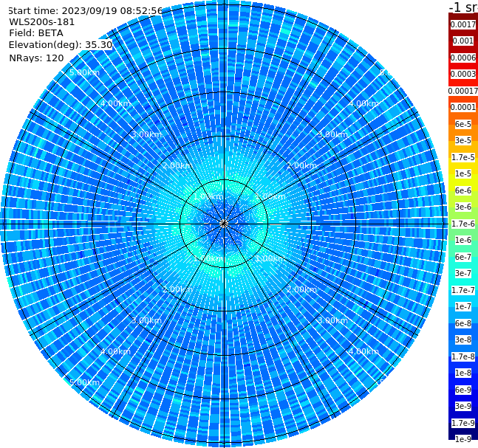Image resolution: width=478 pixels, height=448 pixels.
Task: Click the 5.00km range label in upper-left quadrant
Action: [x=84, y=72]
